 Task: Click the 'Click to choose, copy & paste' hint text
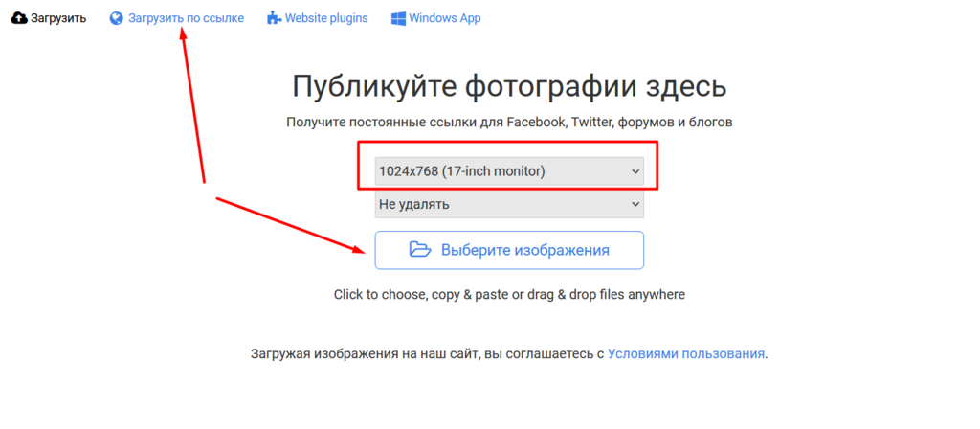509,295
